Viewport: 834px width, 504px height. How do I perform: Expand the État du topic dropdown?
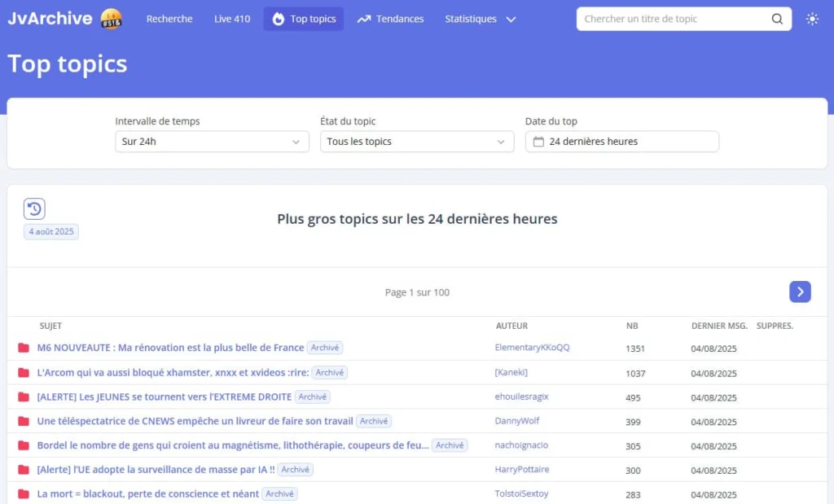coord(417,142)
